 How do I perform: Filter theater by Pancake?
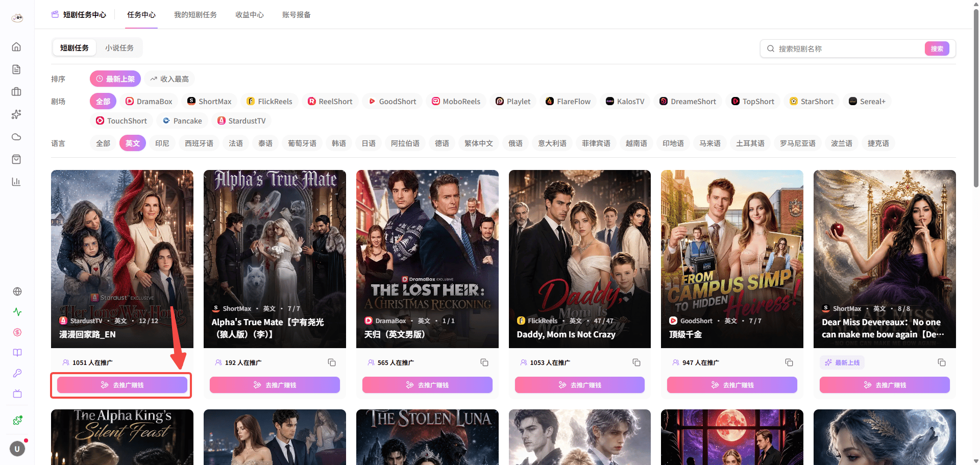[x=182, y=121]
